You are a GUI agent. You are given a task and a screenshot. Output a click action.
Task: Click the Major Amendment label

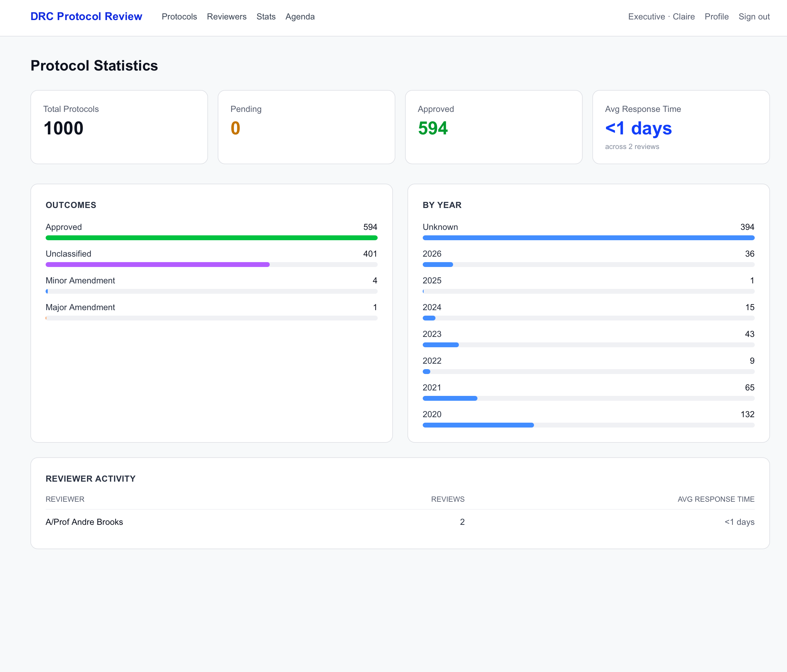pyautogui.click(x=80, y=307)
